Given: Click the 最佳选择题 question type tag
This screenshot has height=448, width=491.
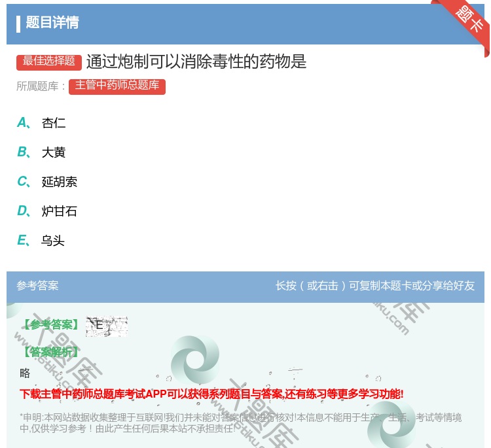Looking at the screenshot, I should 49,61.
